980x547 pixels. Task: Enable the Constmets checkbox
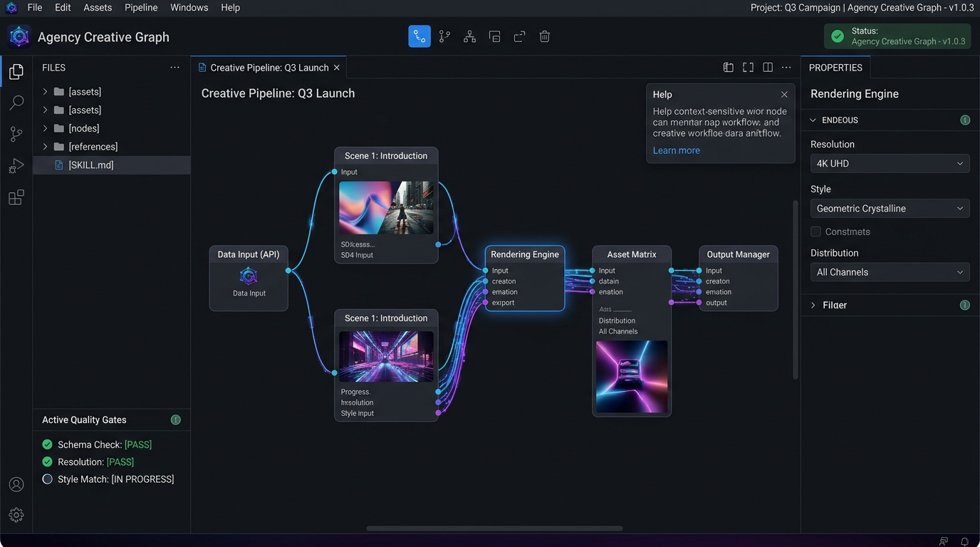(x=815, y=231)
